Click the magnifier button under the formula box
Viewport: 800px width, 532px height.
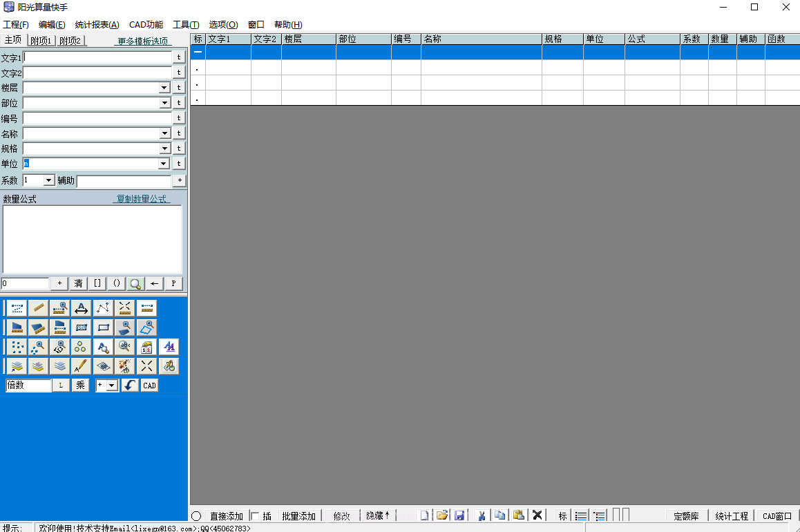tap(135, 283)
